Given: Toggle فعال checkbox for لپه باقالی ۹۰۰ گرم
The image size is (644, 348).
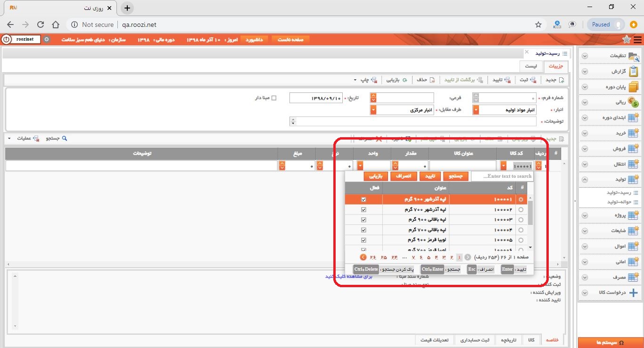Looking at the screenshot, I should 363,220.
